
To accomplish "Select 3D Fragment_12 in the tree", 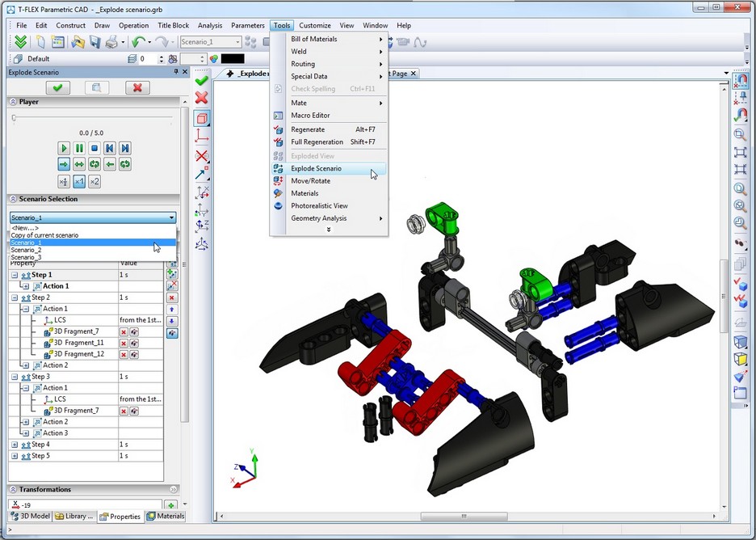I will click(x=78, y=354).
